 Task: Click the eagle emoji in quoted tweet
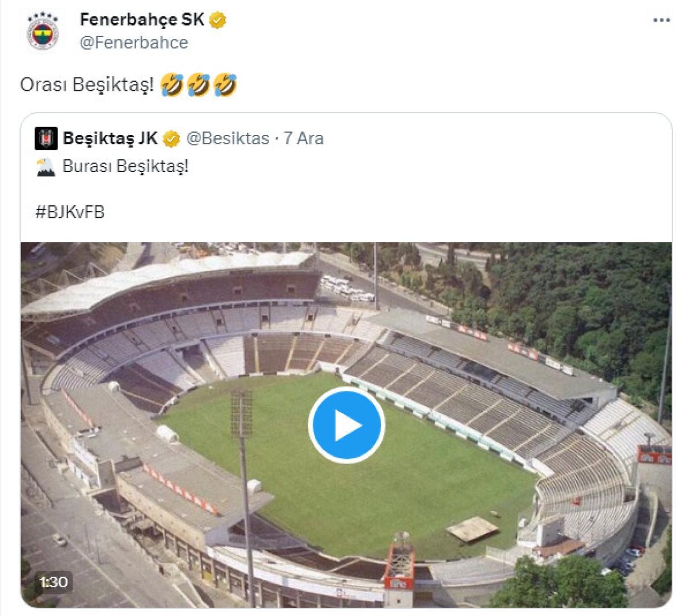(46, 167)
